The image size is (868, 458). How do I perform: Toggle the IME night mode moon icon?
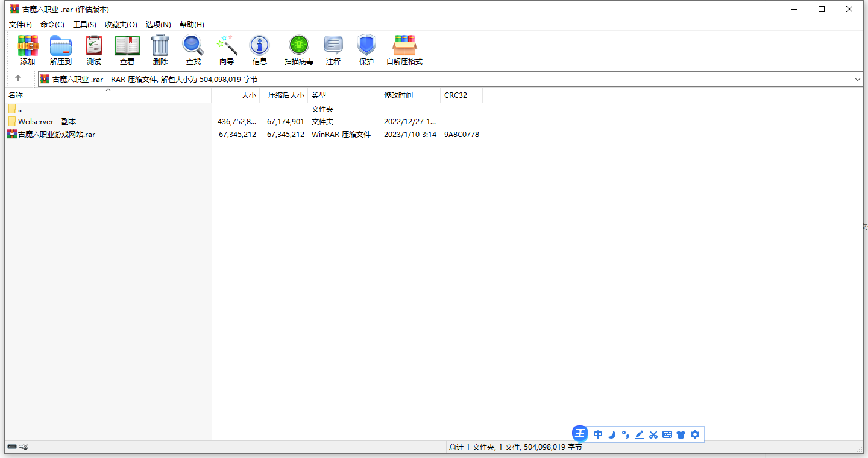[x=612, y=434]
